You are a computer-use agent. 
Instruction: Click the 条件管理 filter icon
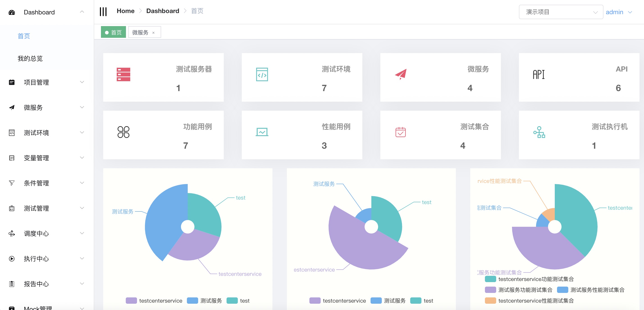click(12, 183)
